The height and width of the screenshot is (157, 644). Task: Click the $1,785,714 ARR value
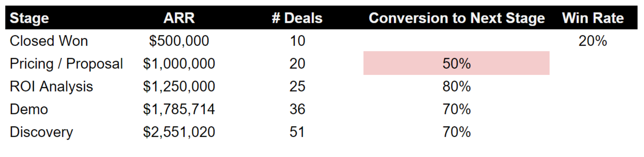[x=179, y=109]
